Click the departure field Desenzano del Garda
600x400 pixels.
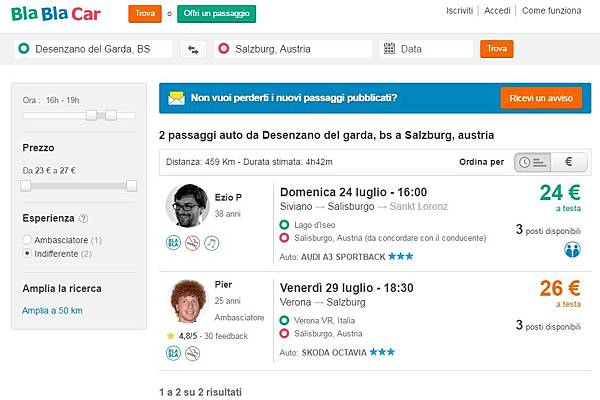[94, 49]
